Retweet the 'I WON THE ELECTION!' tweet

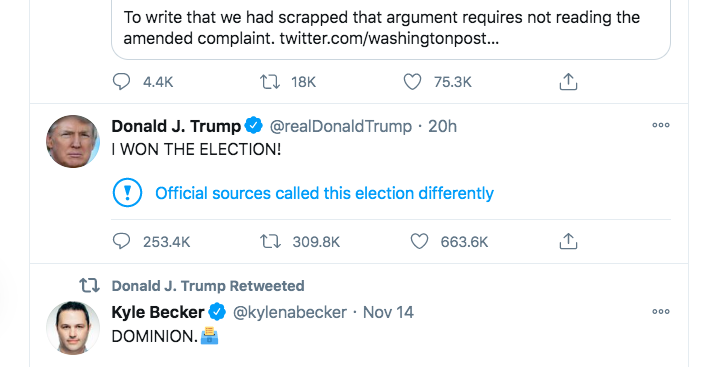pyautogui.click(x=270, y=241)
